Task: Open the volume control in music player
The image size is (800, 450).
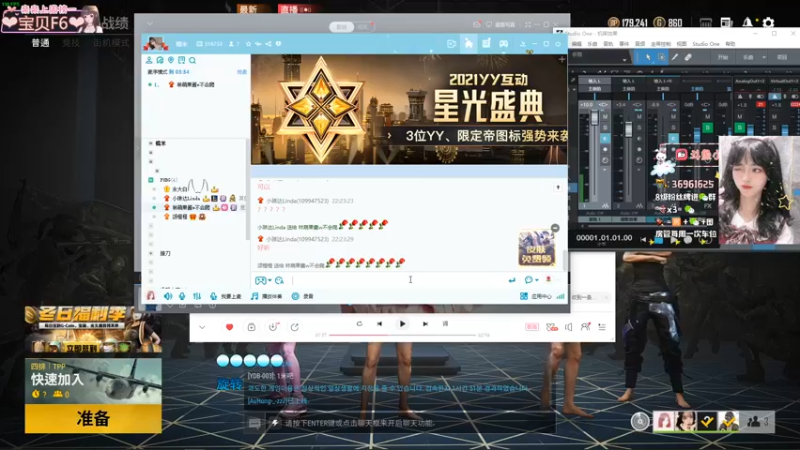Action: tap(569, 327)
